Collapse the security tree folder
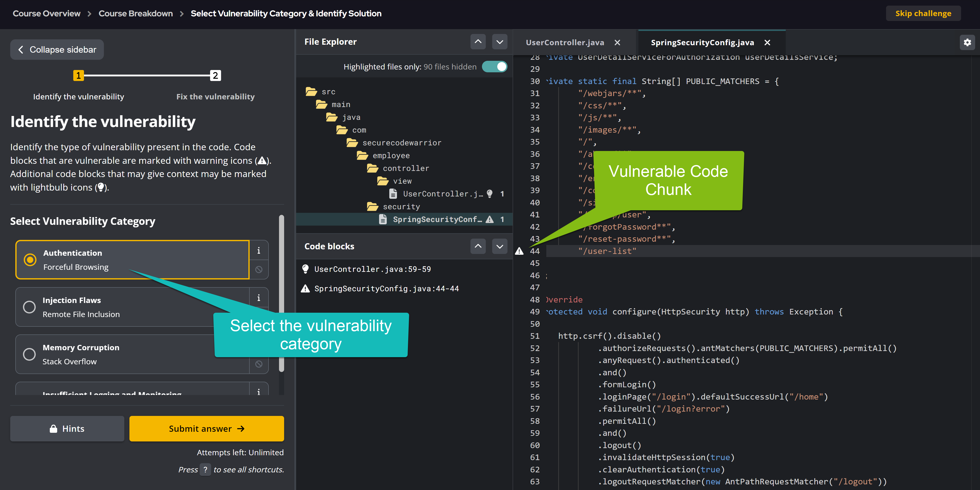Screen dimensions: 980x490 (x=393, y=206)
